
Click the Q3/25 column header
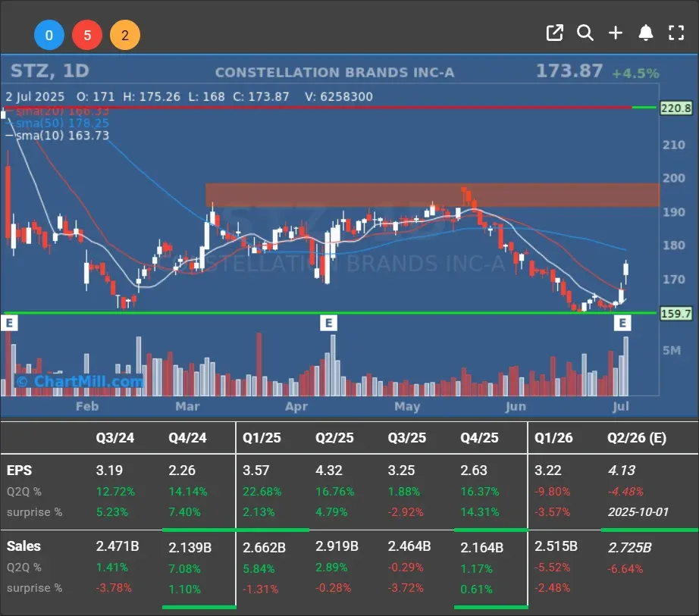[407, 438]
